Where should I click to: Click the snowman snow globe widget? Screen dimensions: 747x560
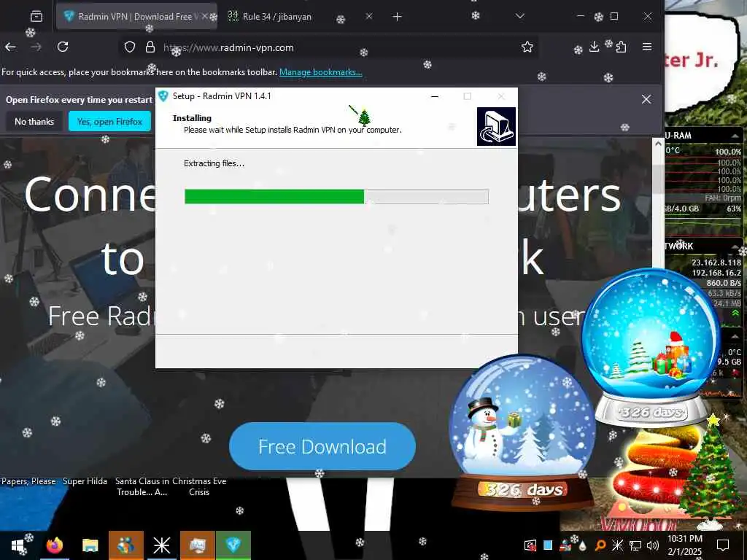522,433
